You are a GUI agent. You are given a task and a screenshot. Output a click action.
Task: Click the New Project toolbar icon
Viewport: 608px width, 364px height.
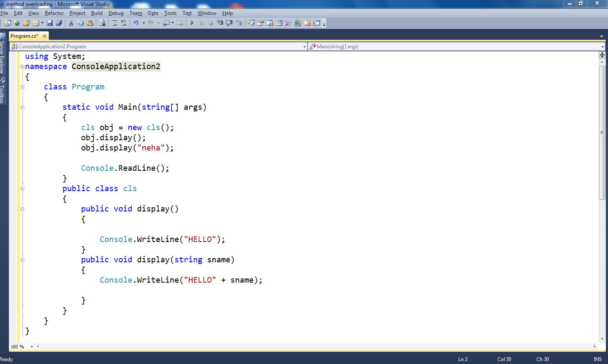7,23
